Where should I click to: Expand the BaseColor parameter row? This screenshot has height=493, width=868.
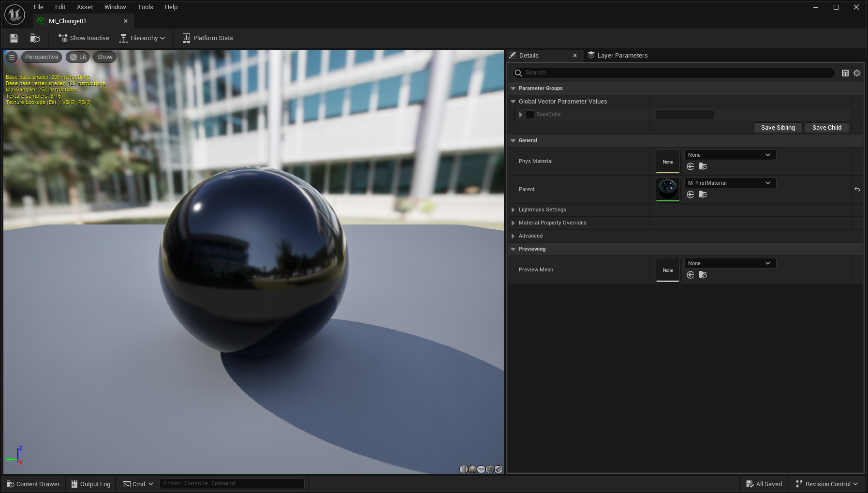pos(521,115)
